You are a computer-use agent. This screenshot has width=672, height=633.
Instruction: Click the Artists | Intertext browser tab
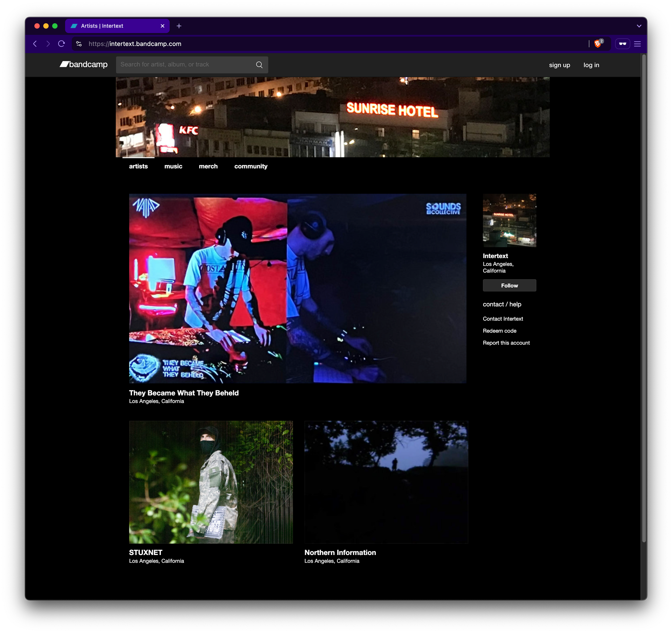coord(117,26)
